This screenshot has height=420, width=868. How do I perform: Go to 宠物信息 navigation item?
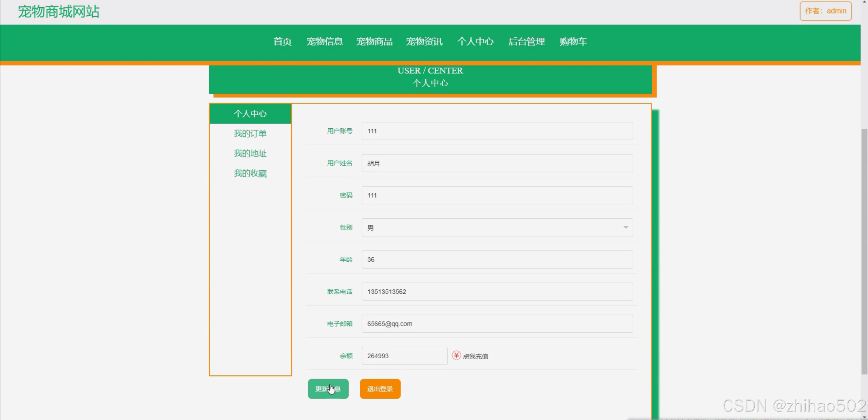point(325,41)
